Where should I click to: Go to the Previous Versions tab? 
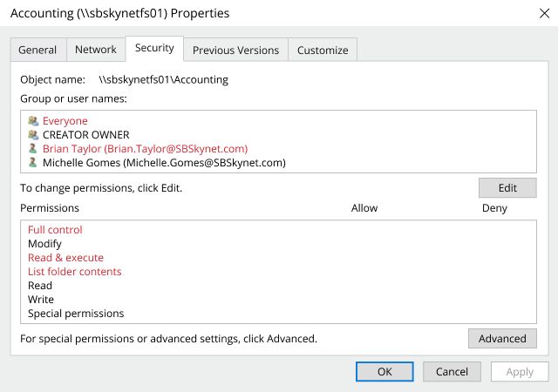pos(235,50)
